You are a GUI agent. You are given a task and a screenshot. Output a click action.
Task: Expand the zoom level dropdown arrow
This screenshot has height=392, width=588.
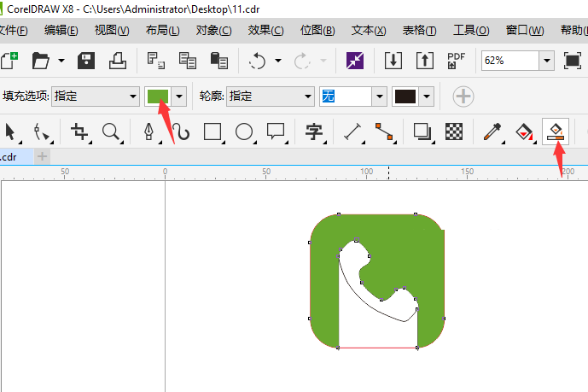[547, 61]
